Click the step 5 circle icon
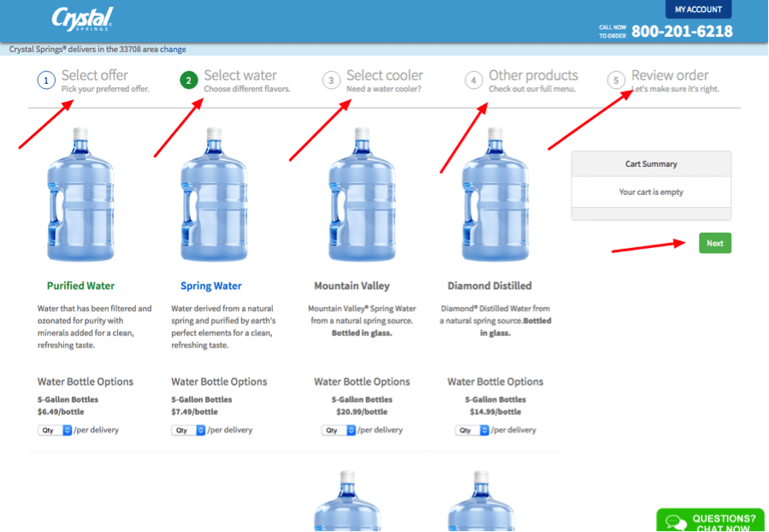The width and height of the screenshot is (769, 532). (616, 80)
